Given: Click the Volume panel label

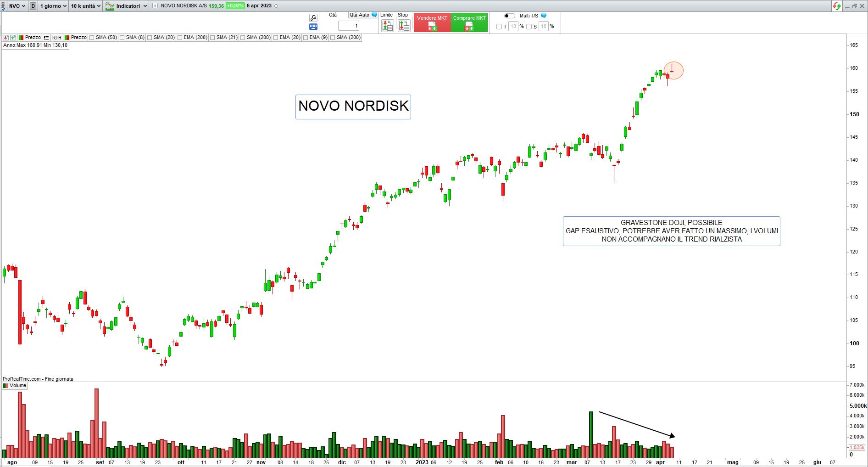Looking at the screenshot, I should point(18,386).
